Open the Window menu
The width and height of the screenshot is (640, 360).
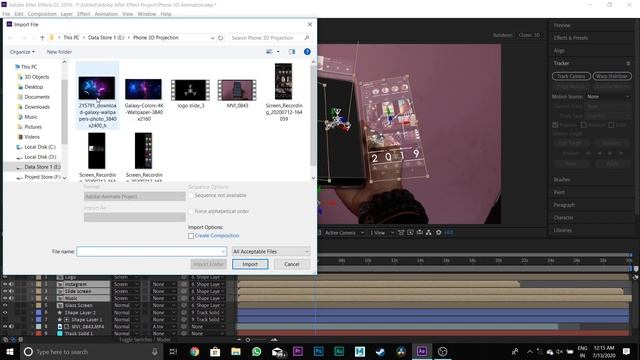147,14
